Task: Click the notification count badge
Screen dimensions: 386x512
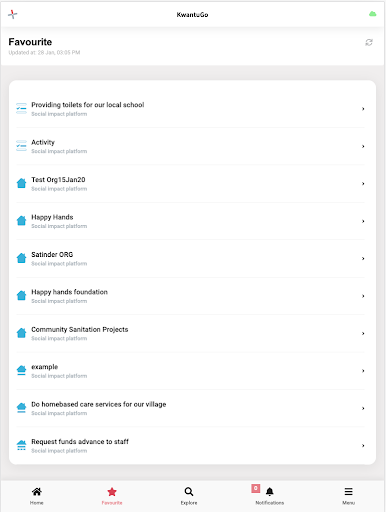Action: (x=256, y=488)
